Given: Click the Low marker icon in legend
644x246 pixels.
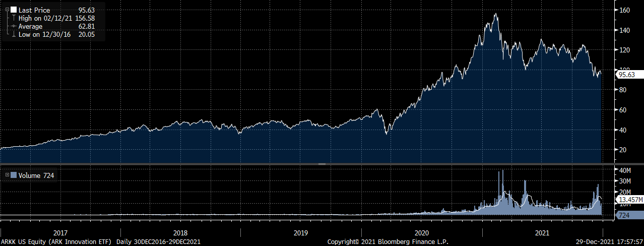Looking at the screenshot, I should coord(13,34).
